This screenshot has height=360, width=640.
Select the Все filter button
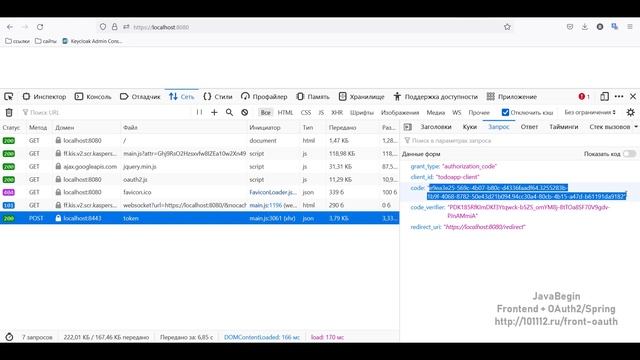[x=266, y=112]
